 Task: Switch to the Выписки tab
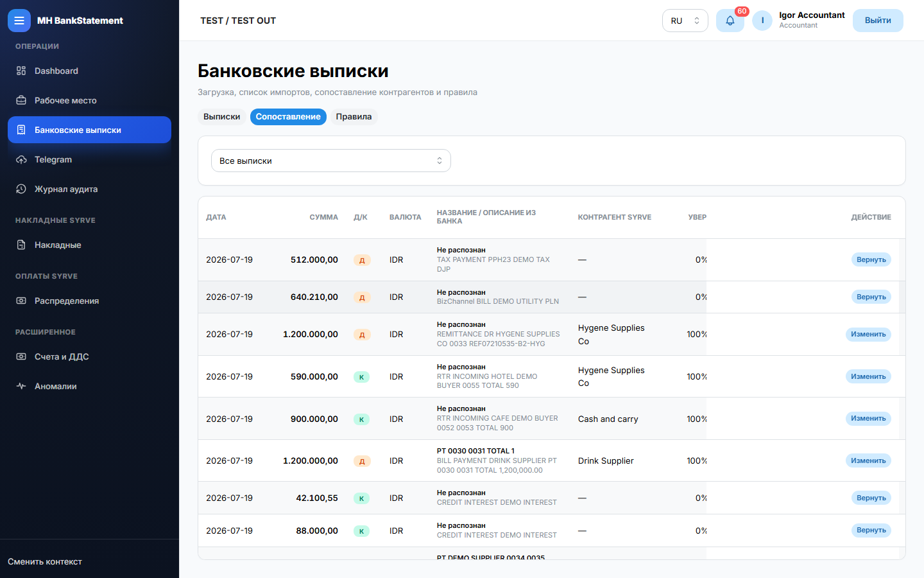(x=221, y=117)
